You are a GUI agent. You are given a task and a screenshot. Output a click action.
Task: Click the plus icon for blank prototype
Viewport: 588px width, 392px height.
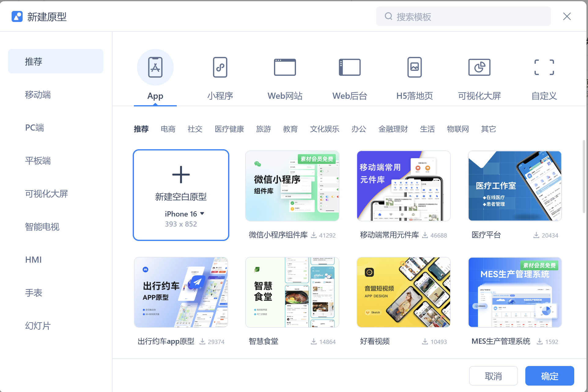(181, 175)
